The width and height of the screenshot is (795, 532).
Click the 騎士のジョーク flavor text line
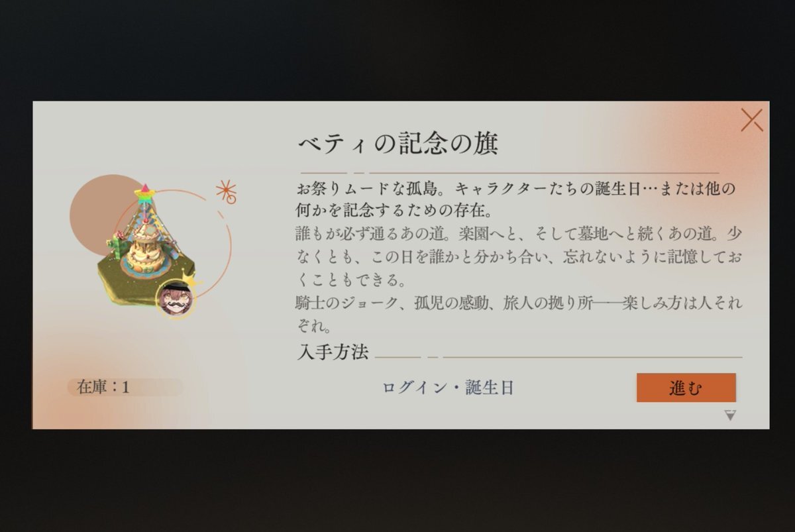click(x=519, y=314)
